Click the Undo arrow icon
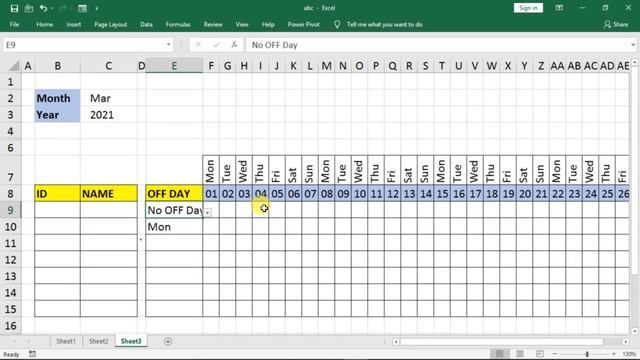This screenshot has height=360, width=640. pyautogui.click(x=43, y=8)
